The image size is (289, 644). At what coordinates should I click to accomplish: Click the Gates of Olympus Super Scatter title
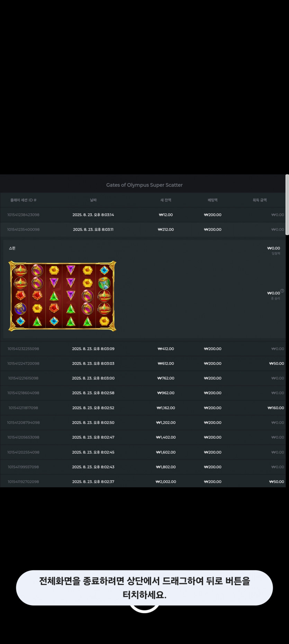(x=144, y=185)
